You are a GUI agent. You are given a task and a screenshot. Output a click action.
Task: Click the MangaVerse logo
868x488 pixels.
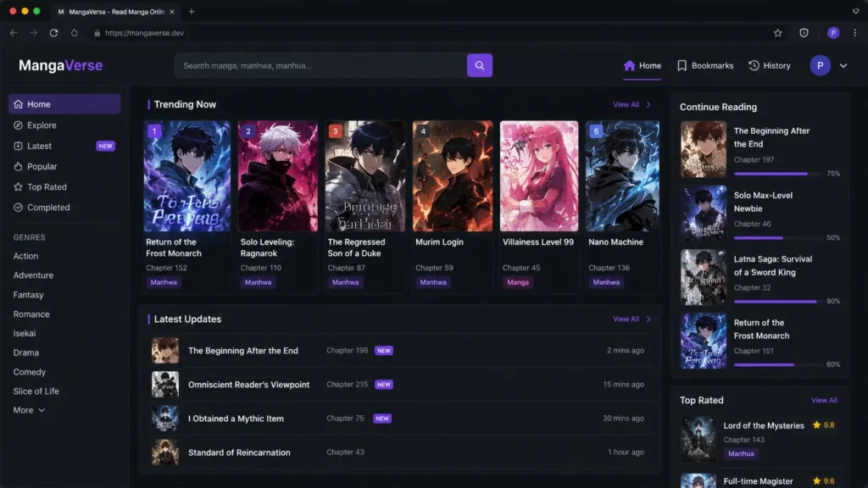pyautogui.click(x=60, y=65)
